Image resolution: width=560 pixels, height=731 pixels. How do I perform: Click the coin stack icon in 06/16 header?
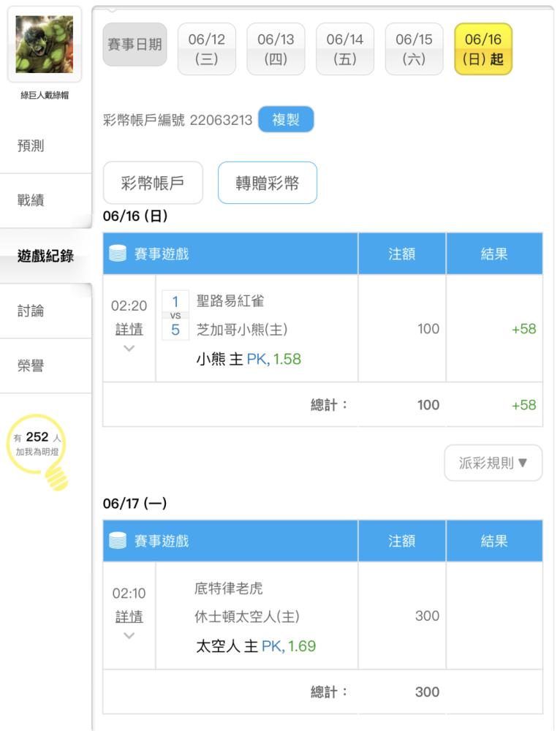118,253
